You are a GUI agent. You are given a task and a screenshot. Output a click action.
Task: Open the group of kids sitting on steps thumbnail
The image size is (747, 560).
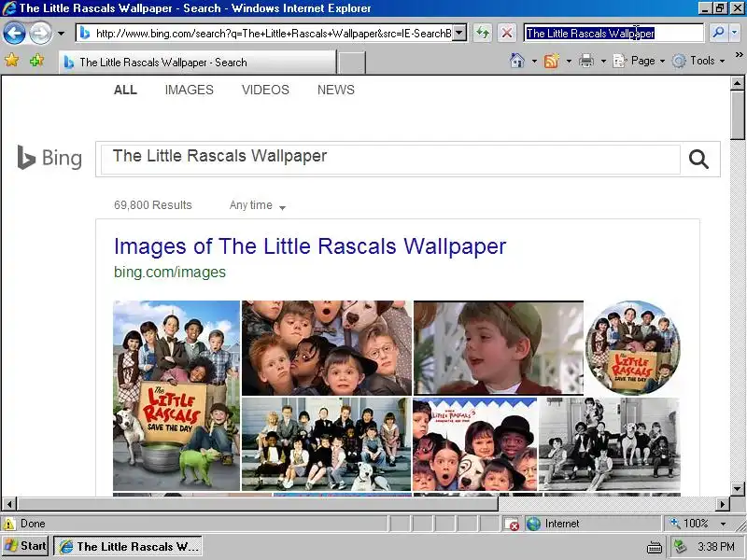pyautogui.click(x=326, y=444)
